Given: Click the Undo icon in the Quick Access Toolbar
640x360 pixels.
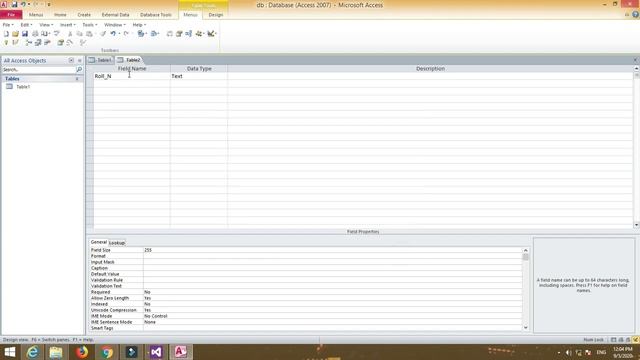Looking at the screenshot, I should point(23,4).
